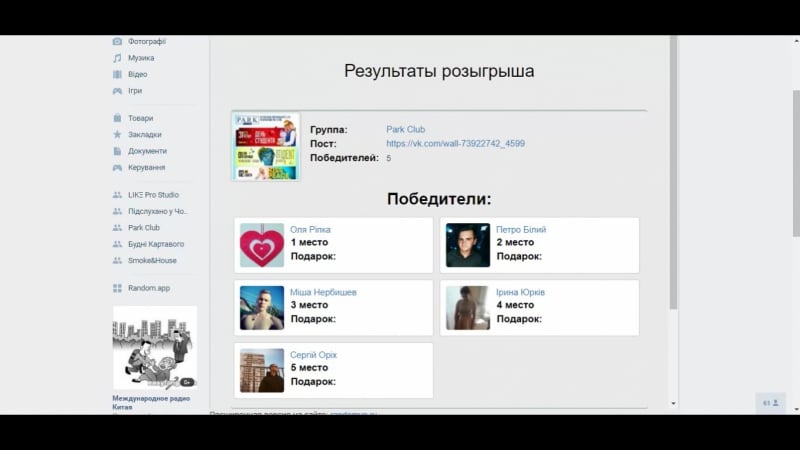Click the Park Club group icon in sidebar
The image size is (800, 450).
coord(117,227)
